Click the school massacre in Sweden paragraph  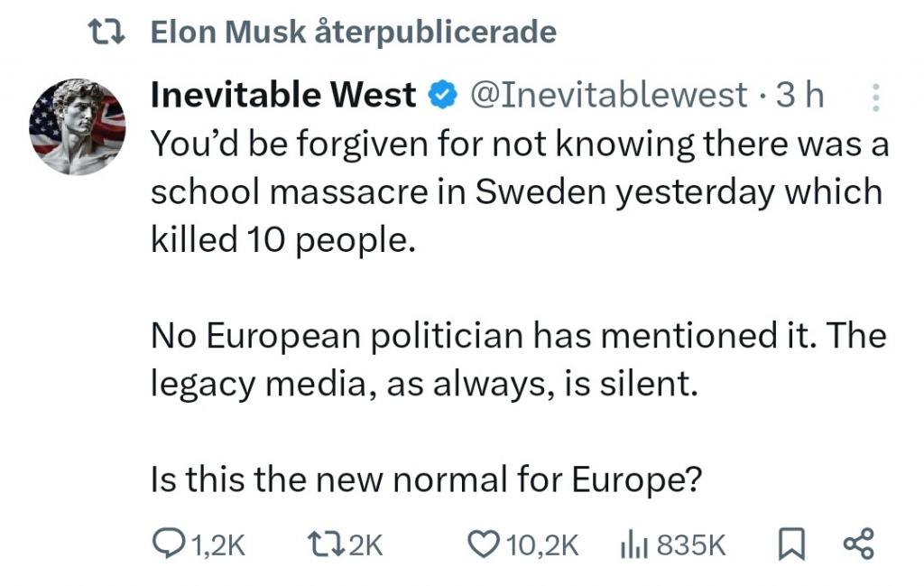[515, 192]
